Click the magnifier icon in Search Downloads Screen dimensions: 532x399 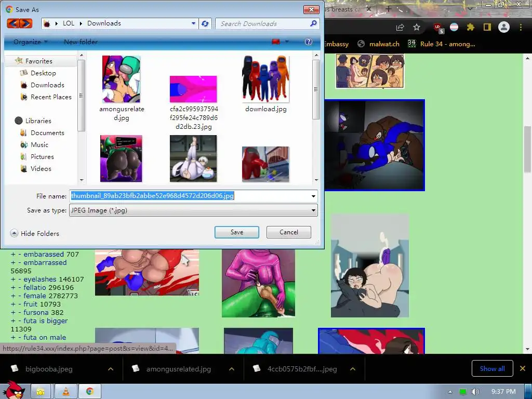pyautogui.click(x=313, y=23)
